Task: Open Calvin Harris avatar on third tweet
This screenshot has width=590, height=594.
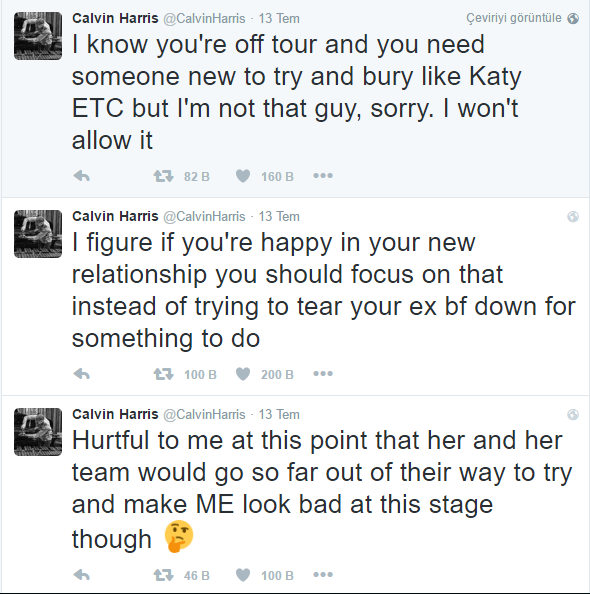Action: [38, 432]
